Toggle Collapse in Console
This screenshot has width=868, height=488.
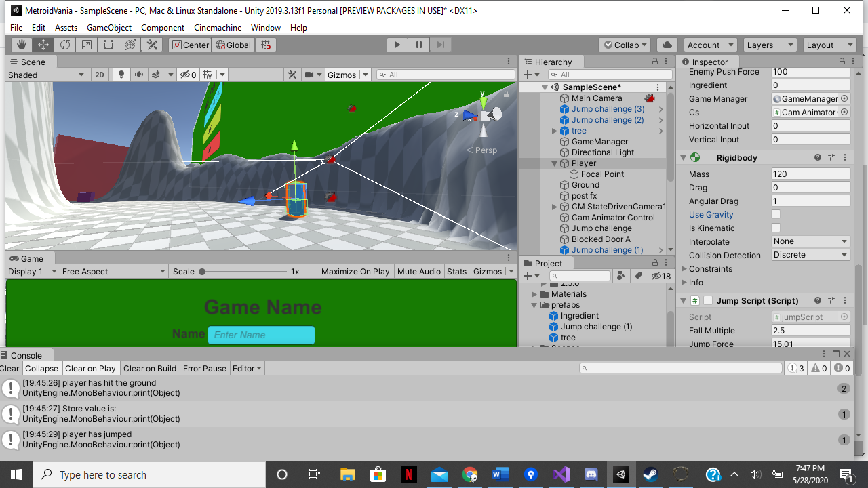(42, 369)
